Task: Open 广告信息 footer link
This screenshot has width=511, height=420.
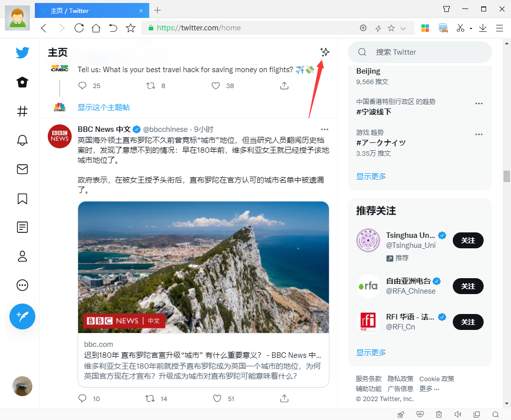Action: tap(401, 389)
